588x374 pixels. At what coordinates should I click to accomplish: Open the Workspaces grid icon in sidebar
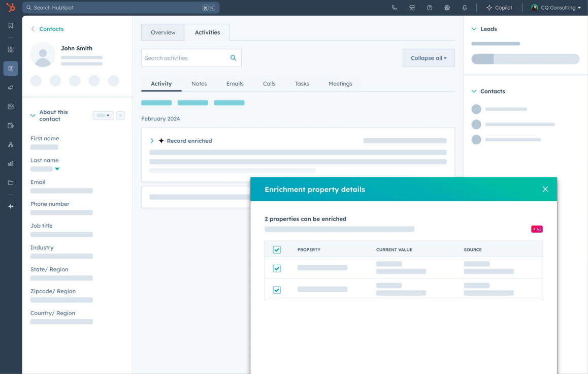pos(11,49)
